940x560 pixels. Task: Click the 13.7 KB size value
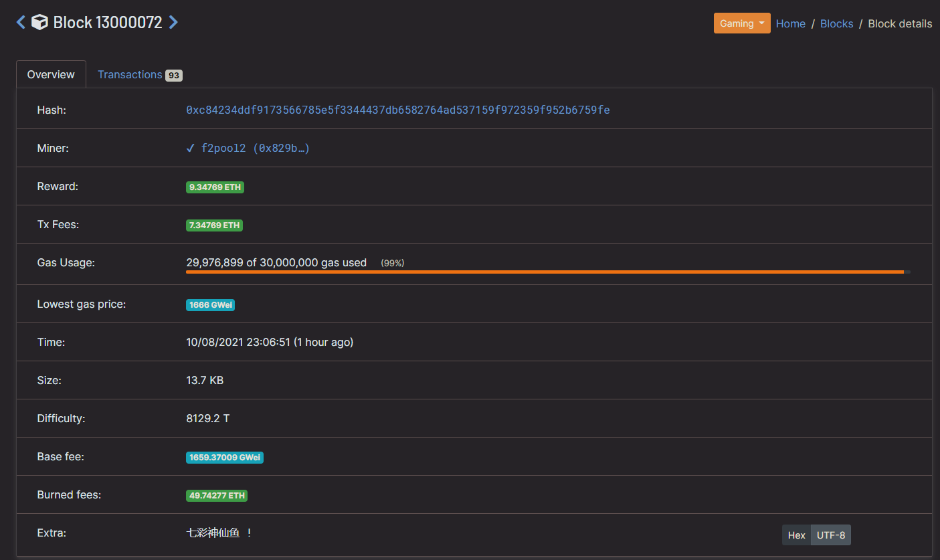pos(205,380)
